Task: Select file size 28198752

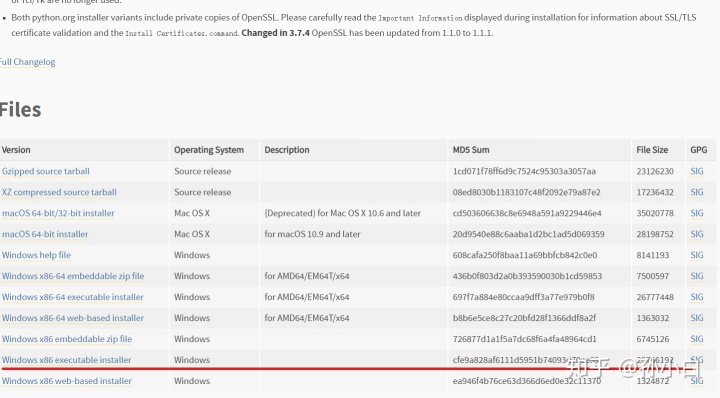Action: click(655, 234)
